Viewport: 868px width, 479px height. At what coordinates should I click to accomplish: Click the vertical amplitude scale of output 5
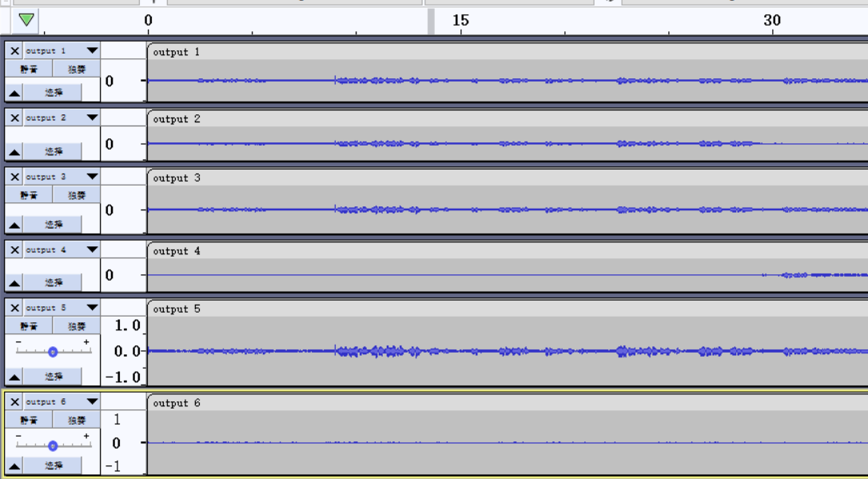(x=123, y=351)
